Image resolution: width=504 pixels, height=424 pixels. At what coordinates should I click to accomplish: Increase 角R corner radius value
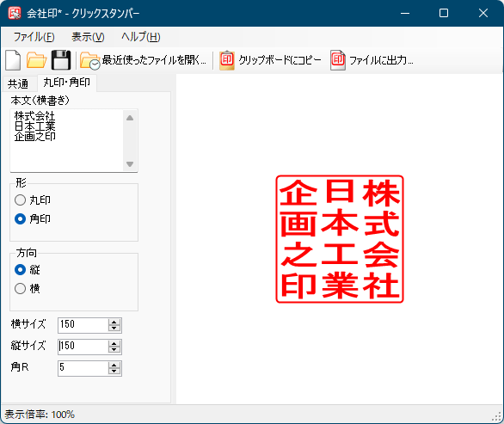pyautogui.click(x=114, y=365)
